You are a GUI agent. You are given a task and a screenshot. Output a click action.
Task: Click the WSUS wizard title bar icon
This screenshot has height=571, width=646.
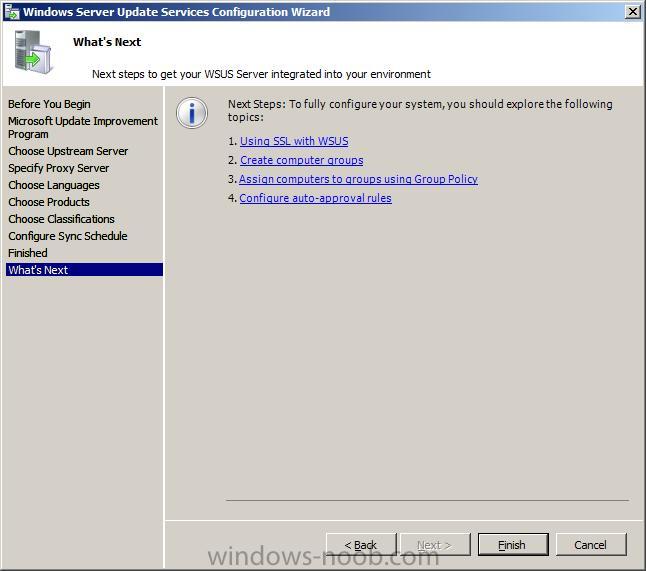12,12
